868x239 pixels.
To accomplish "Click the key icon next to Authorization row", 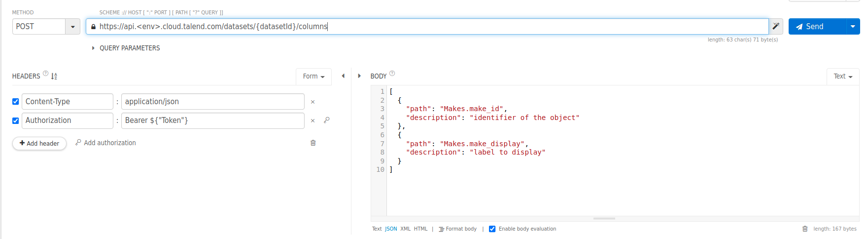I will [x=326, y=120].
